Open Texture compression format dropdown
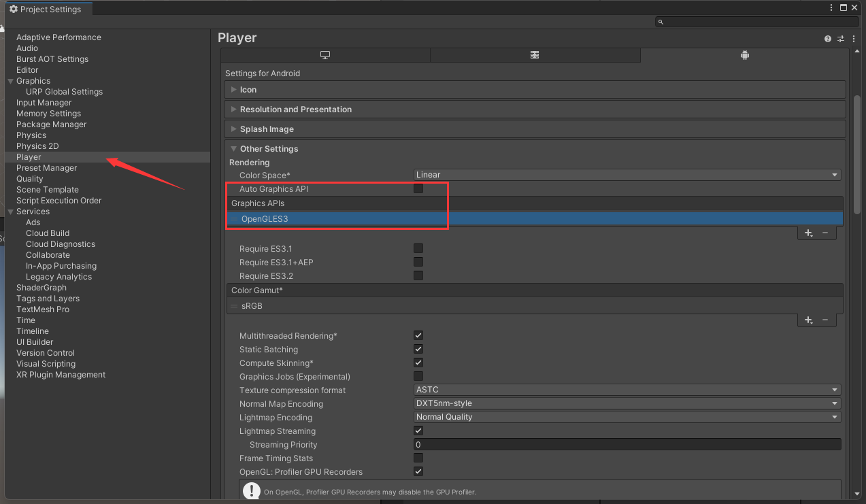This screenshot has height=504, width=866. pyautogui.click(x=627, y=390)
